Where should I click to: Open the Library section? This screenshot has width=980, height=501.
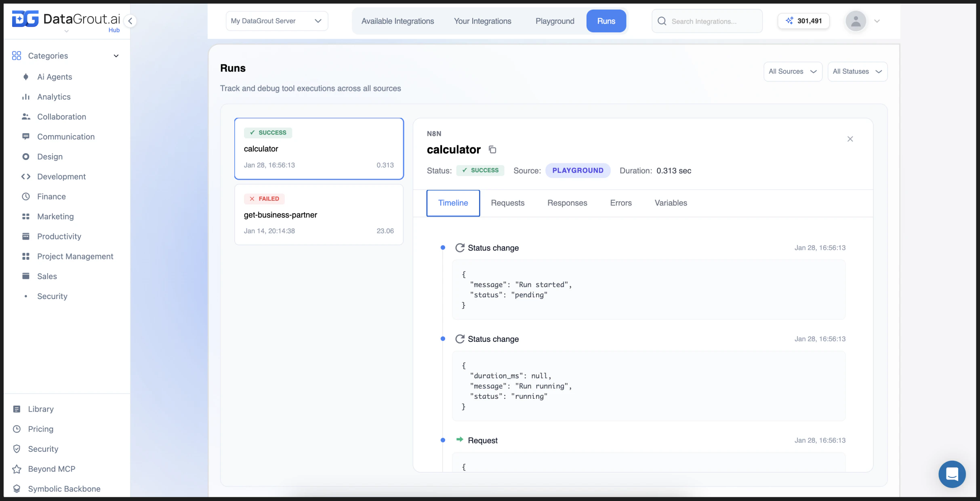(41, 409)
